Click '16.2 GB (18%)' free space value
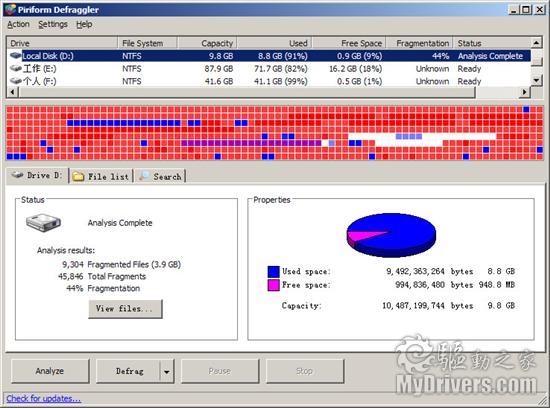The image size is (550, 408). [x=356, y=68]
